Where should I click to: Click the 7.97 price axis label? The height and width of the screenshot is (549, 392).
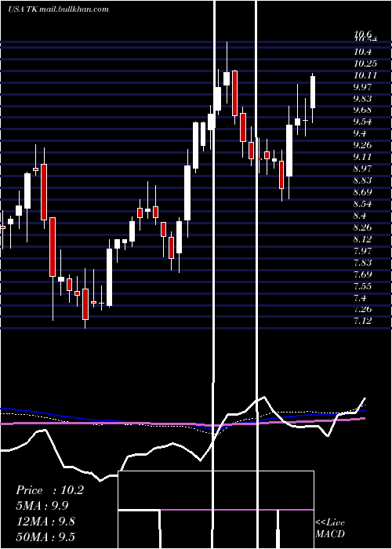click(362, 251)
